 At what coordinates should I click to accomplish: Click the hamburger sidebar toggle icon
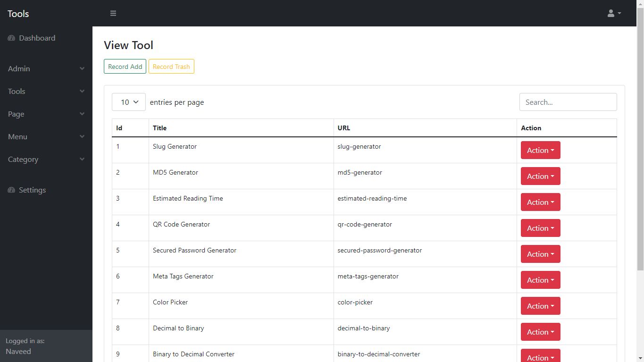point(113,13)
